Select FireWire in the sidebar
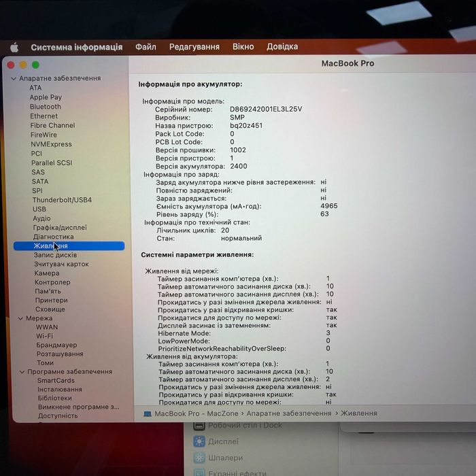The height and width of the screenshot is (476, 476). pos(44,135)
